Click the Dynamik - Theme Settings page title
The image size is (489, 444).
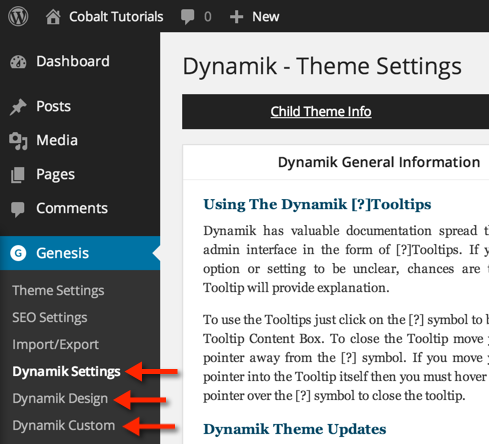click(322, 66)
